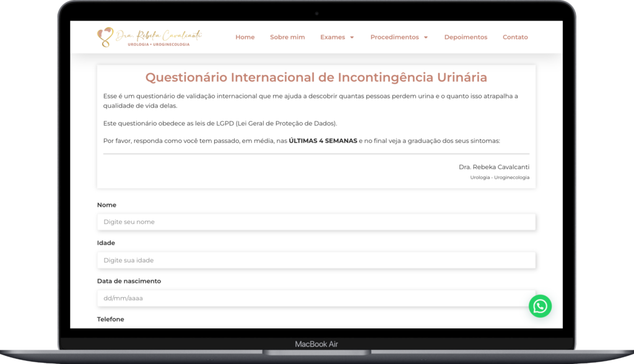634x364 pixels.
Task: Click the ÚLTIMAS 4 SEMANAS bold text
Action: tap(323, 141)
